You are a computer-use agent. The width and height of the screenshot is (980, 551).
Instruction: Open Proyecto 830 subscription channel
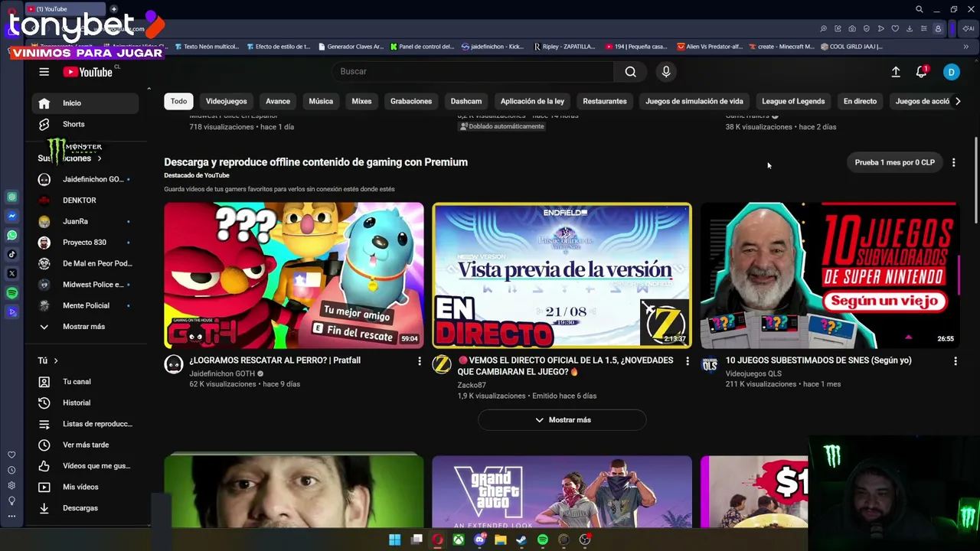pos(85,243)
